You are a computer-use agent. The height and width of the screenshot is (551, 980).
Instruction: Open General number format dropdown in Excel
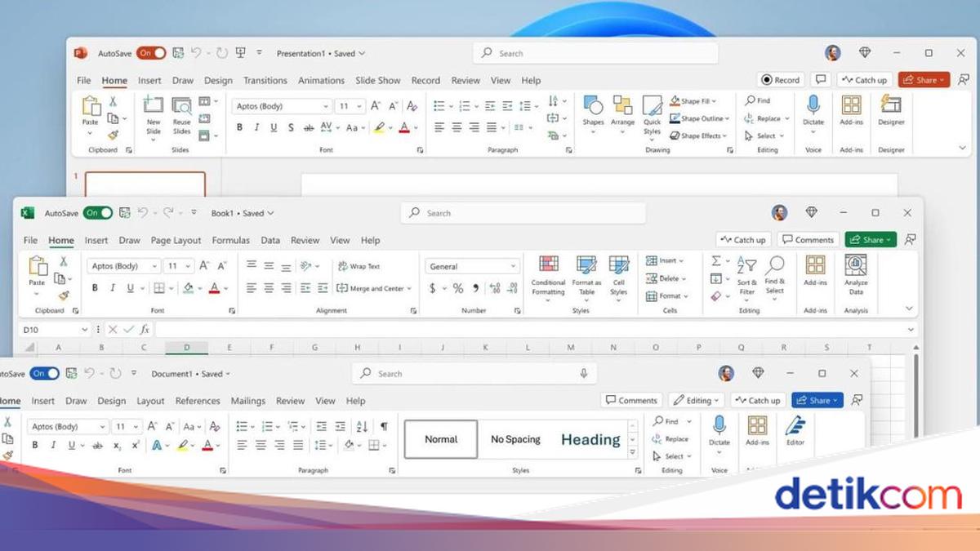point(513,266)
